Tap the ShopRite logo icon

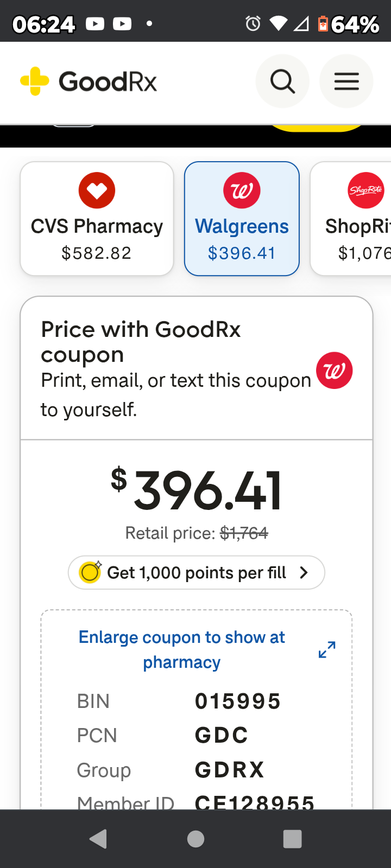[x=365, y=190]
